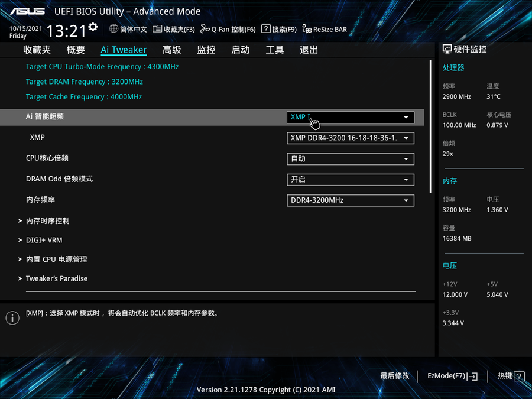Screen dimensions: 532x399
Task: Click the 搜索(F9) question mark icon
Action: [x=266, y=29]
